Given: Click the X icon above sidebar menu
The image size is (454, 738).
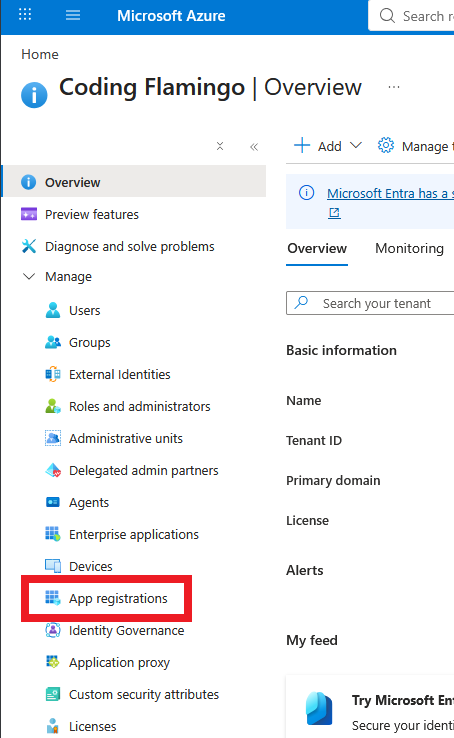Looking at the screenshot, I should (220, 146).
